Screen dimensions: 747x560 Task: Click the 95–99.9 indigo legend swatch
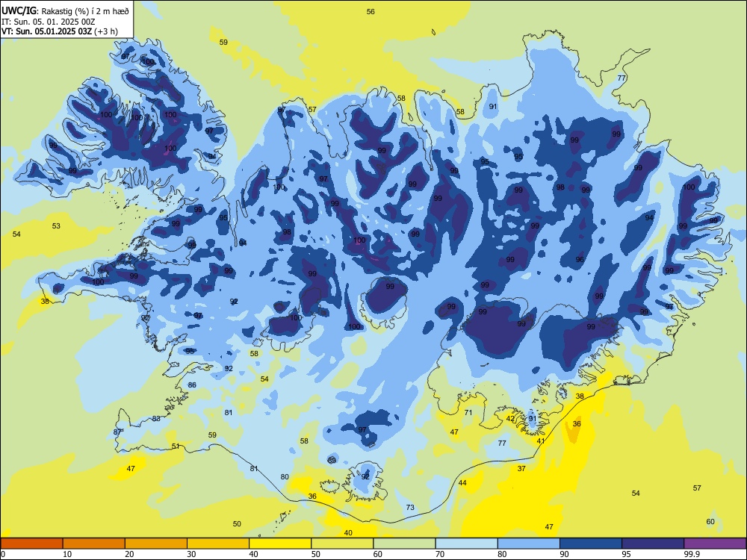pos(653,544)
